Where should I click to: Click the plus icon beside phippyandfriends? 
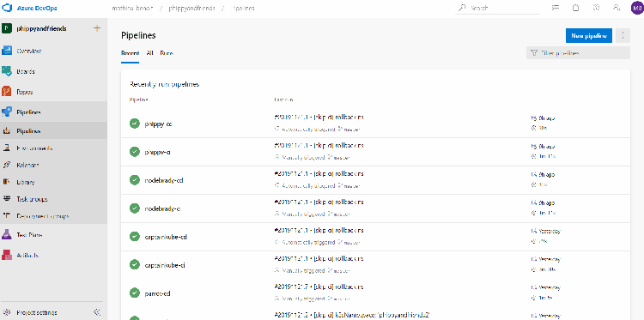(97, 28)
